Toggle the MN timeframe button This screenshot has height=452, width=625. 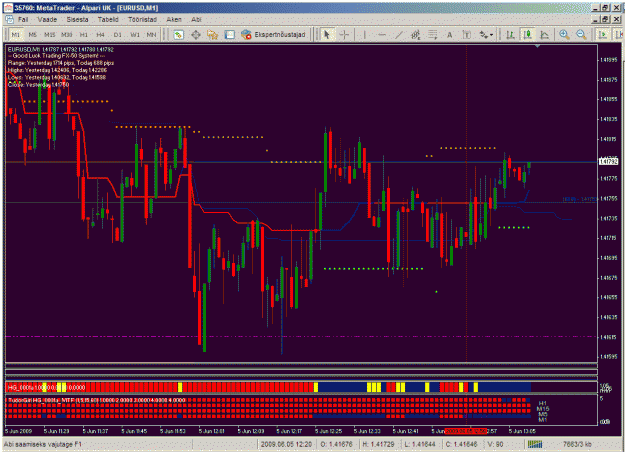pyautogui.click(x=151, y=35)
